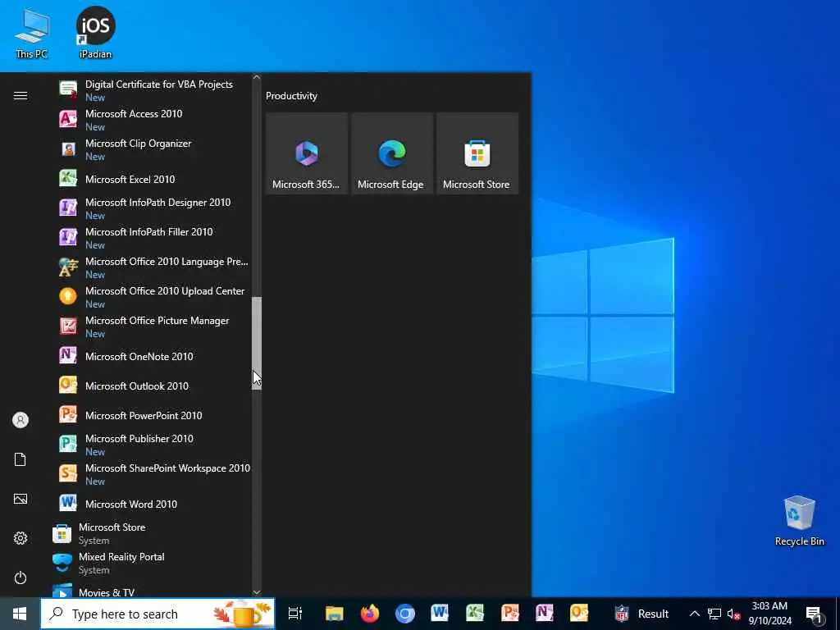Open Microsoft SharePoint Workspace 2010

(x=151, y=474)
